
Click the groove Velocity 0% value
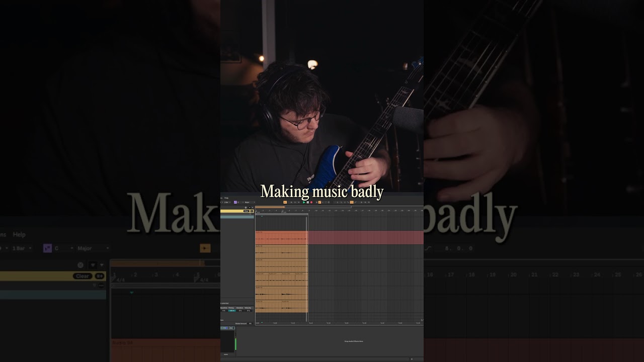pyautogui.click(x=249, y=311)
